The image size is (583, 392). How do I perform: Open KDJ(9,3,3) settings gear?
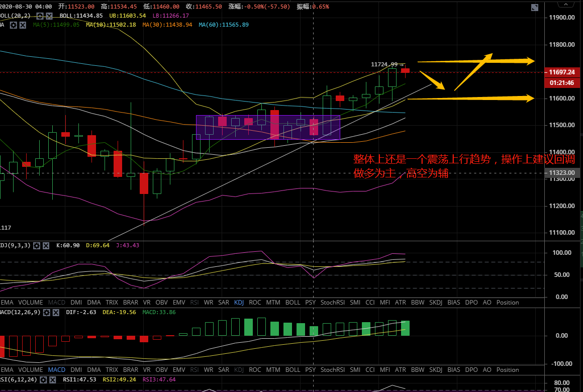37,245
